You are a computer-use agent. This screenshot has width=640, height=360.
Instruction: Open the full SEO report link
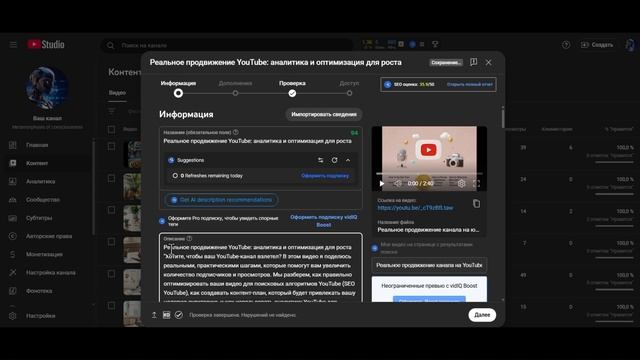coord(469,84)
